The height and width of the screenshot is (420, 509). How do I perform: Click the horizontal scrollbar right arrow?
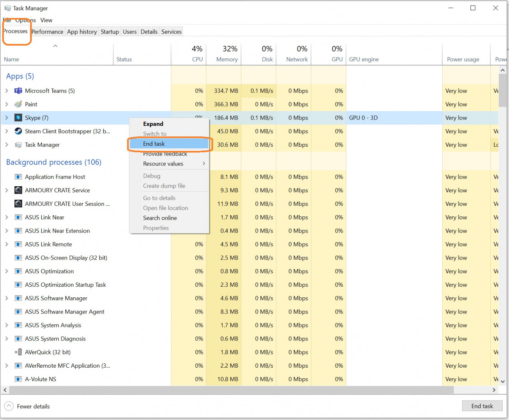point(494,390)
